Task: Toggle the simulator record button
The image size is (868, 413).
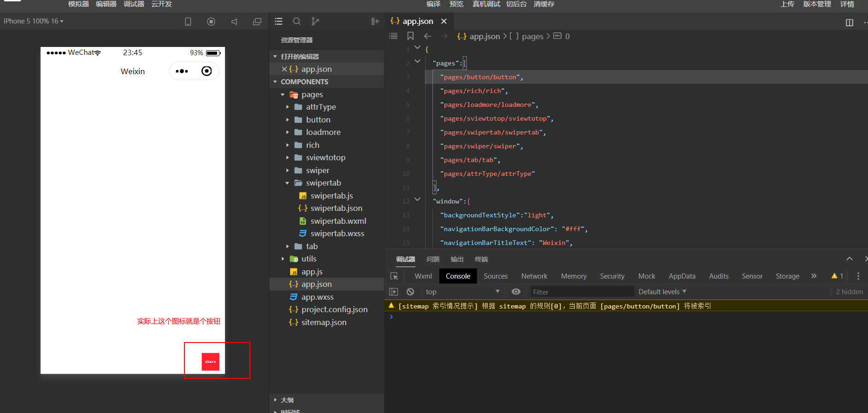Action: click(211, 22)
